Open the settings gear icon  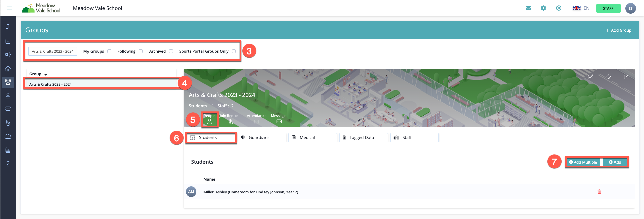543,8
